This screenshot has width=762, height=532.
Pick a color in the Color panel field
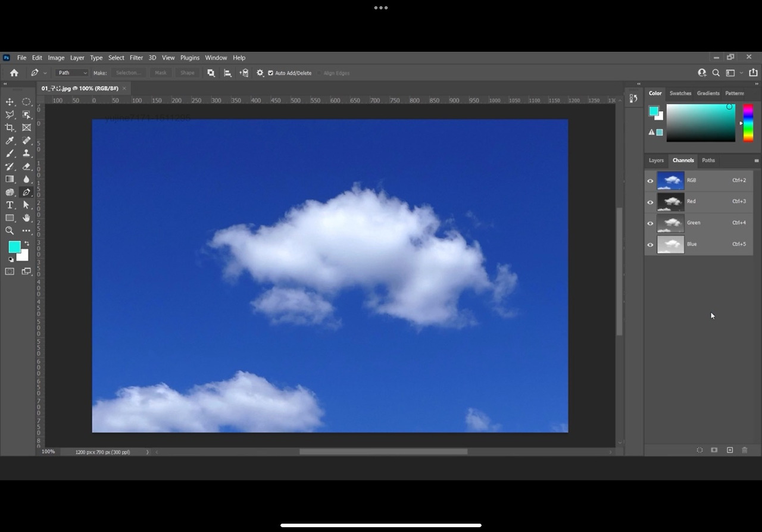[701, 123]
